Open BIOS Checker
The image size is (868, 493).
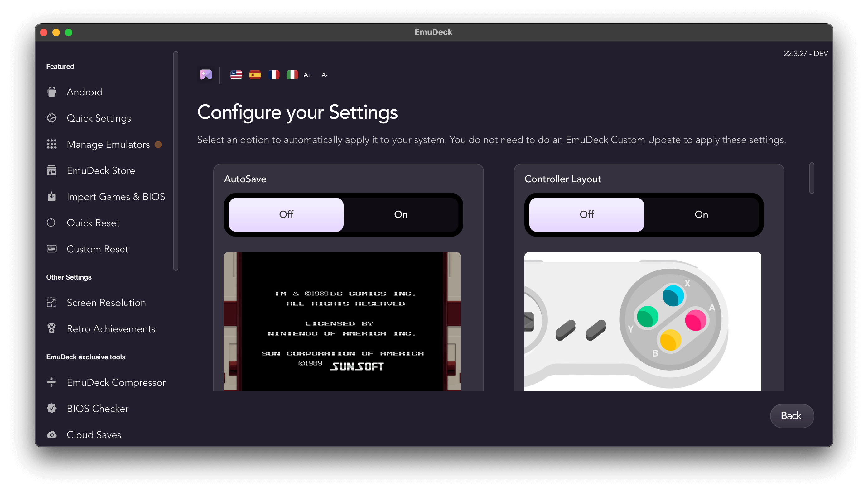tap(98, 409)
